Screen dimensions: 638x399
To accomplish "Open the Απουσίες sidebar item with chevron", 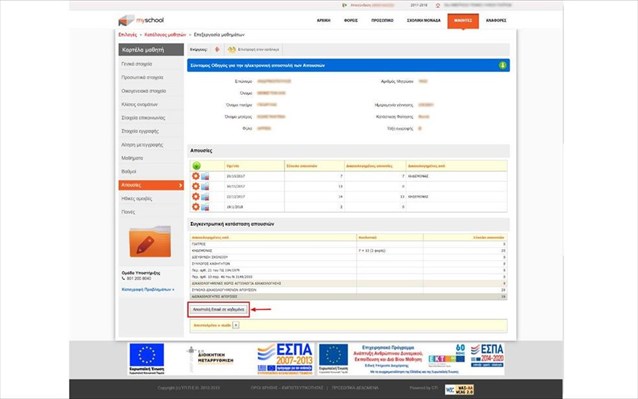I will (x=151, y=185).
